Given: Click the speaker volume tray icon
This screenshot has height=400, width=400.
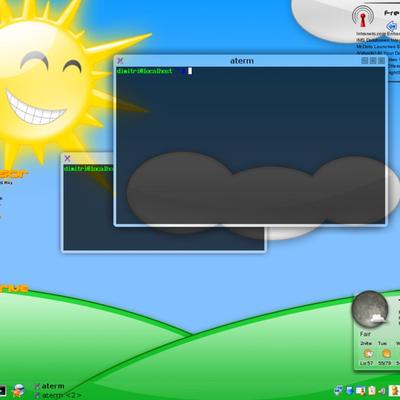Looking at the screenshot, I should pyautogui.click(x=382, y=390).
